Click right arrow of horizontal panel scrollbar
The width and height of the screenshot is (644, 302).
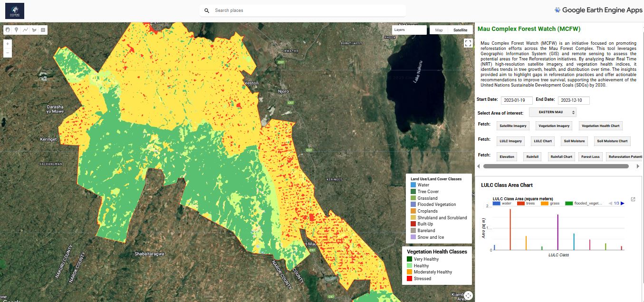point(638,166)
